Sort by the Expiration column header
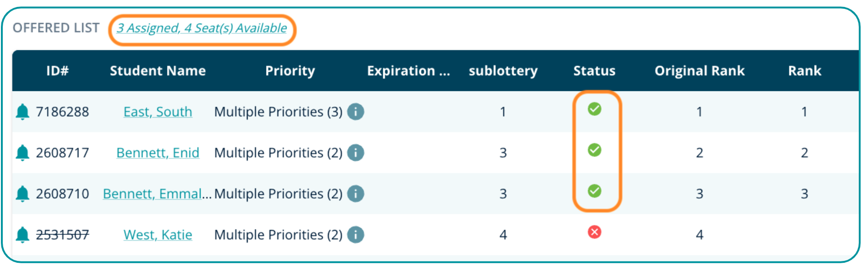868x278 pixels. click(408, 71)
